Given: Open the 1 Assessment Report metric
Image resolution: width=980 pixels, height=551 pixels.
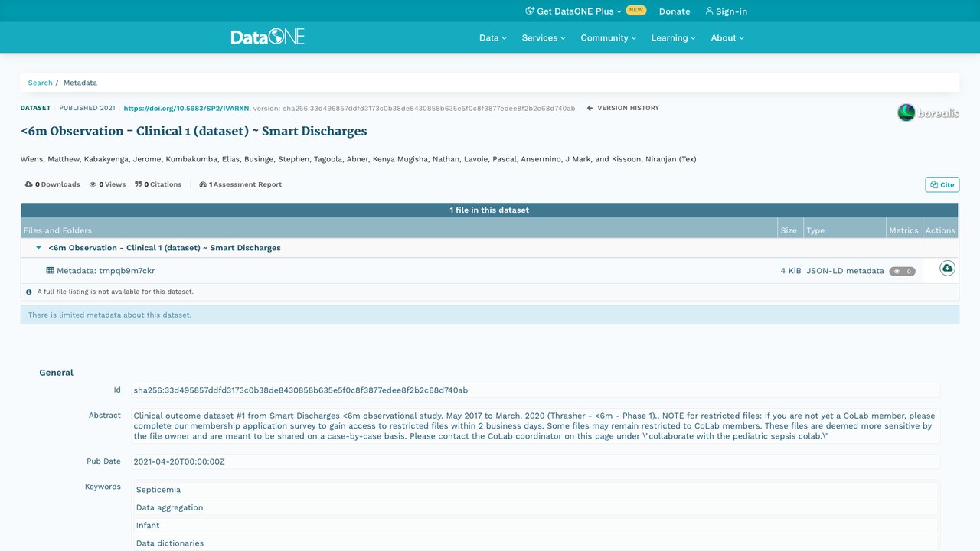Looking at the screenshot, I should 240,184.
